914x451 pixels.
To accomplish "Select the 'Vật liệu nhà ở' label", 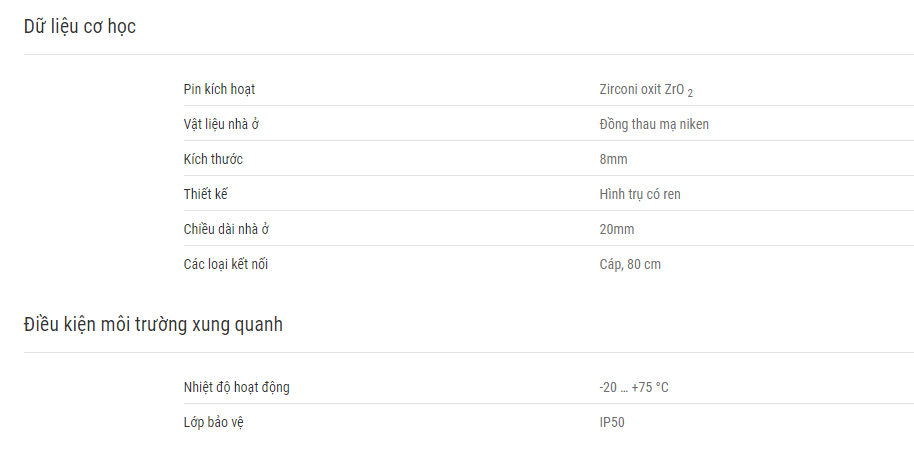I will coord(221,124).
